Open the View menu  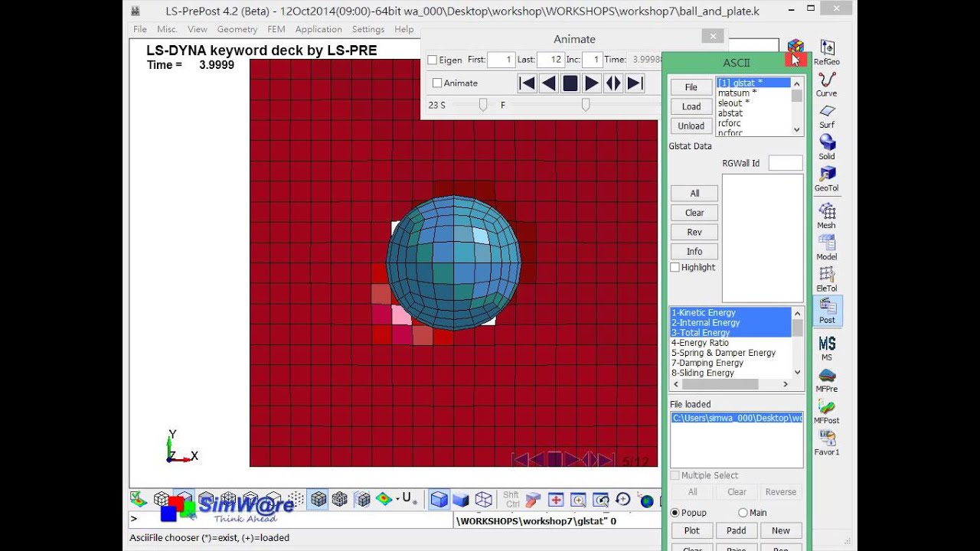pos(198,29)
